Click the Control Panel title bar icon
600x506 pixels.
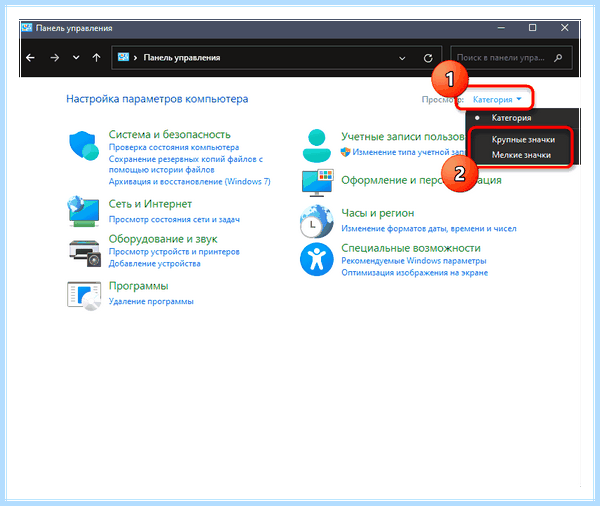click(27, 28)
